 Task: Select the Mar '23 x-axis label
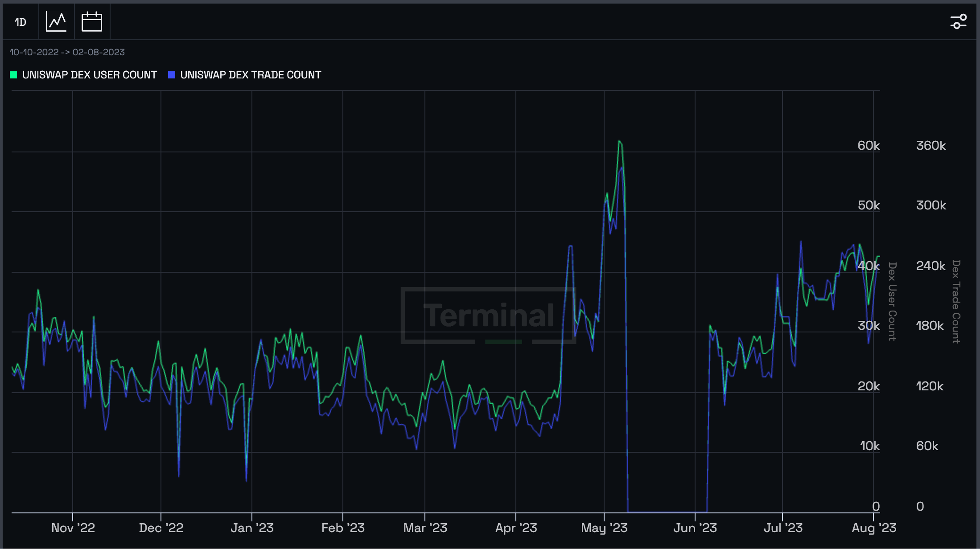425,528
